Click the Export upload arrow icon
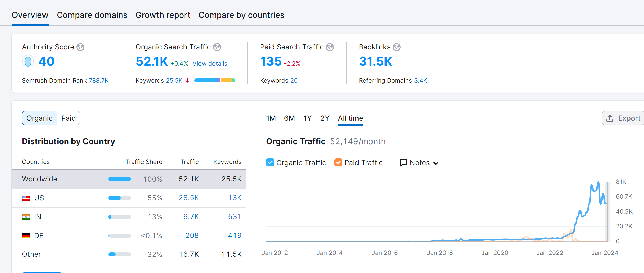Image resolution: width=644 pixels, height=273 pixels. tap(610, 118)
